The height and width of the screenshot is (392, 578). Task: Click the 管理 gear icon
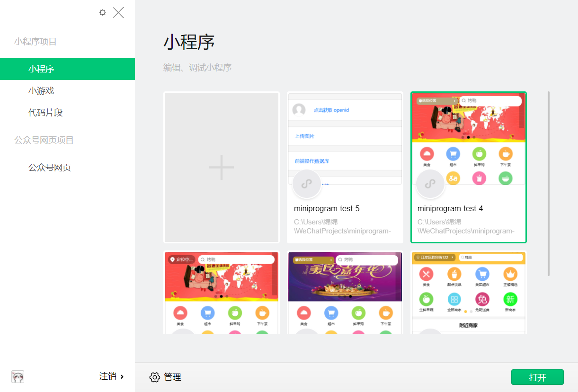tap(155, 377)
